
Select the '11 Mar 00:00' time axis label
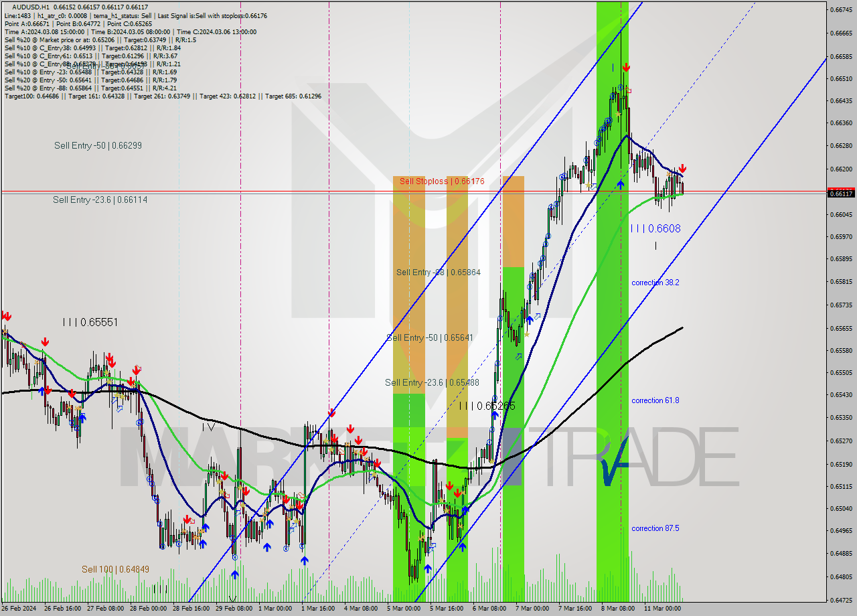[x=662, y=609]
